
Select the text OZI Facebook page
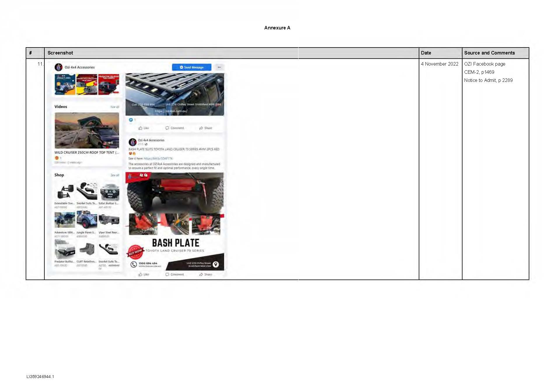pos(485,64)
